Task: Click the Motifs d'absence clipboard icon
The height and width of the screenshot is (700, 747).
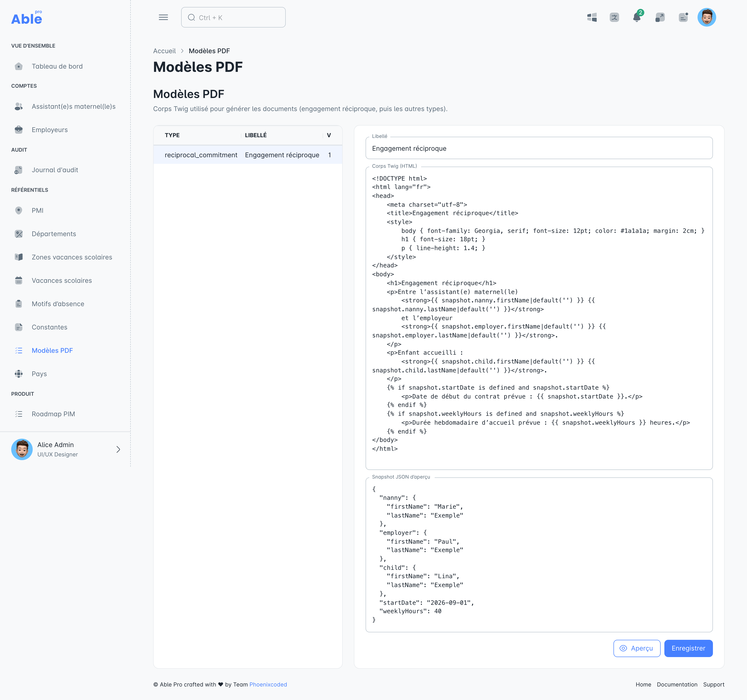Action: (x=19, y=304)
